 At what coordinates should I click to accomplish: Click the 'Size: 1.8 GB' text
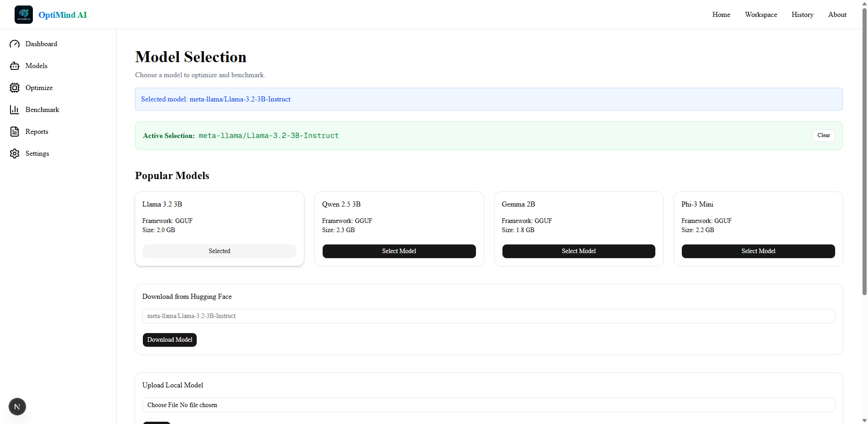(518, 230)
